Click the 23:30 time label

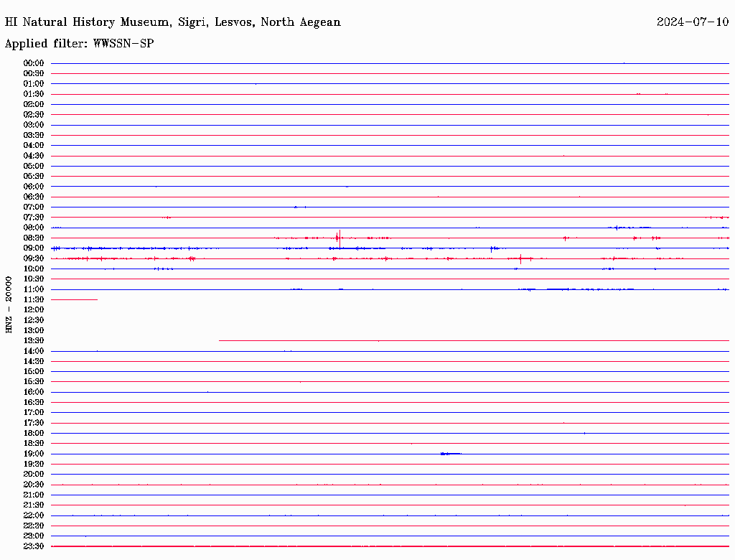34,546
